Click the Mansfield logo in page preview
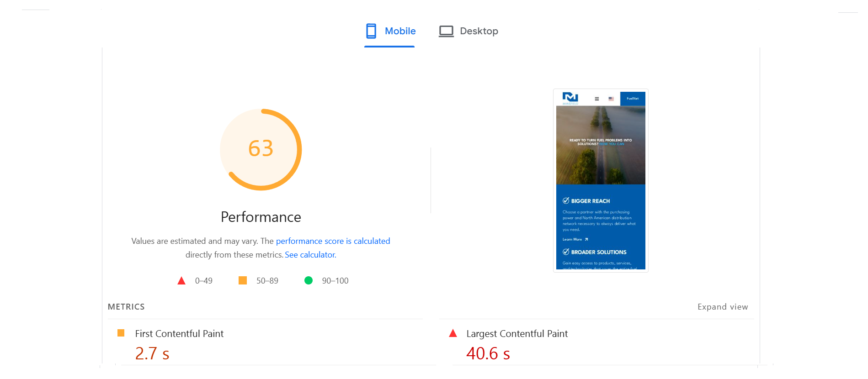Image resolution: width=868 pixels, height=379 pixels. (570, 98)
